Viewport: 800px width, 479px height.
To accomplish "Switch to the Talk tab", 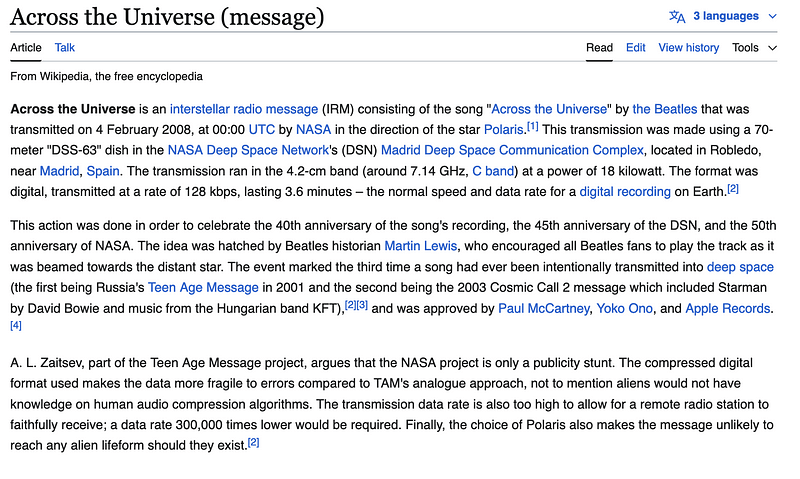I will (65, 47).
